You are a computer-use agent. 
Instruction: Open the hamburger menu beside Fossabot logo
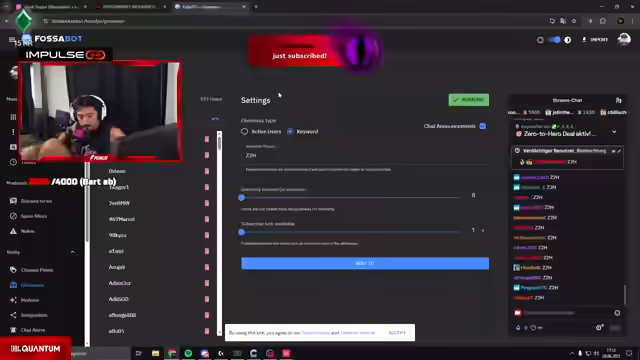tap(11, 39)
